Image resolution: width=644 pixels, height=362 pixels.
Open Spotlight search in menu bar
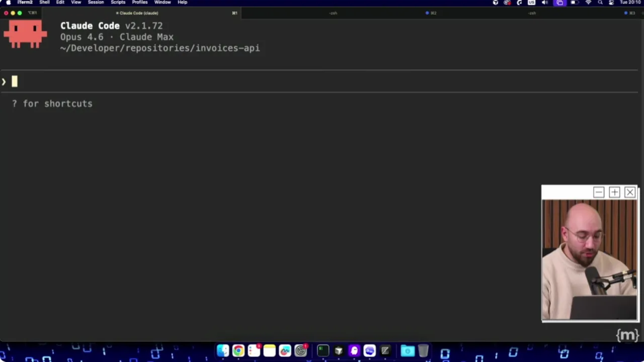pos(600,3)
